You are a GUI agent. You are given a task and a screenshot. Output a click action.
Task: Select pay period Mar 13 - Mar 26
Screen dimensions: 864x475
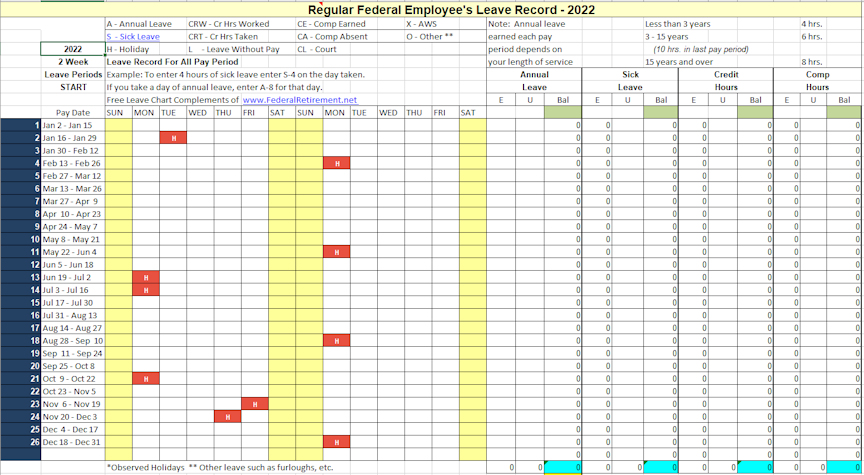pos(73,188)
